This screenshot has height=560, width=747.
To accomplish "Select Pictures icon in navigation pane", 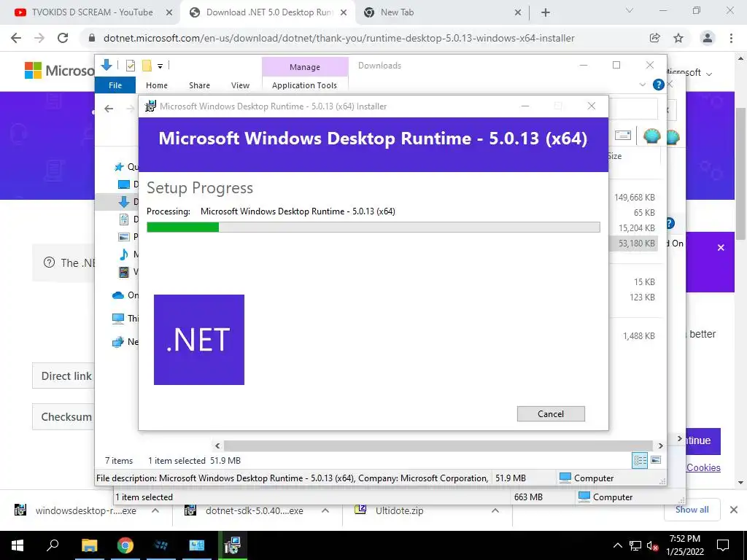I will [x=124, y=237].
